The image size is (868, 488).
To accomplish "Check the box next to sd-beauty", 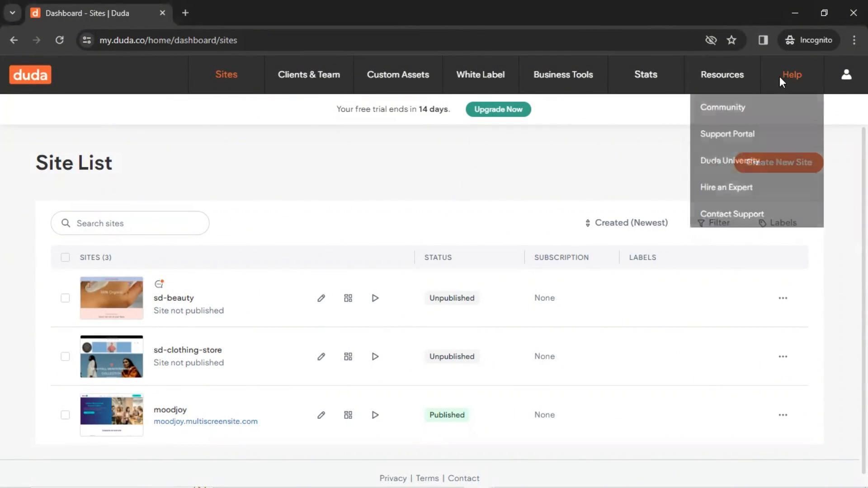I will [x=65, y=298].
